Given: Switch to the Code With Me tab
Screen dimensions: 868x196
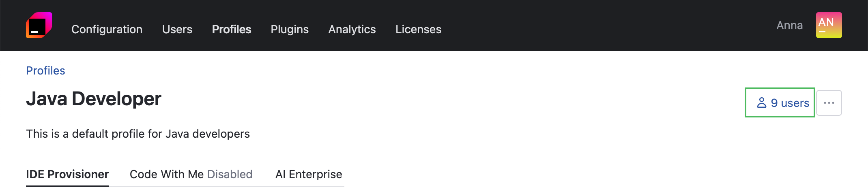Looking at the screenshot, I should (x=167, y=174).
